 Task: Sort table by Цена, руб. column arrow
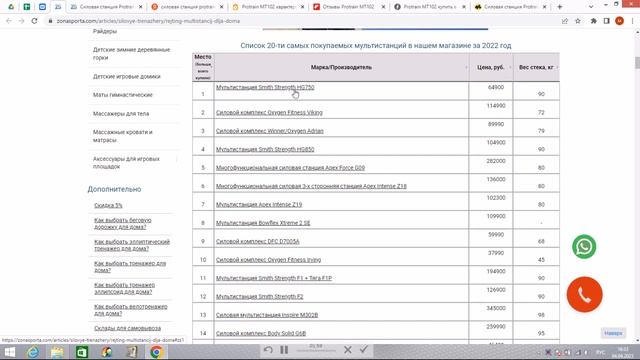(510, 67)
